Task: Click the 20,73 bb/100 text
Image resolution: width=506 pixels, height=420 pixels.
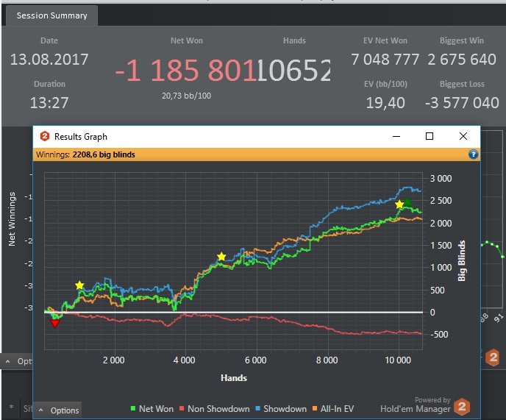Action: coord(187,96)
